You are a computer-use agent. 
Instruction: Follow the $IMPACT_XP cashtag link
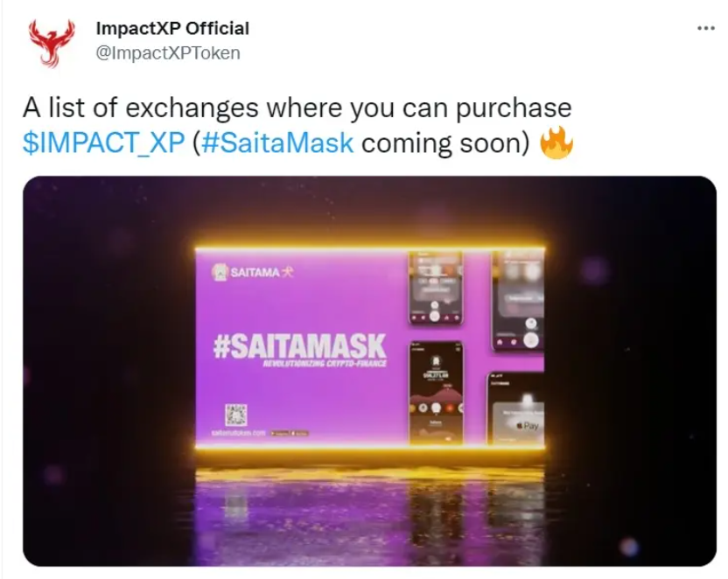click(104, 143)
